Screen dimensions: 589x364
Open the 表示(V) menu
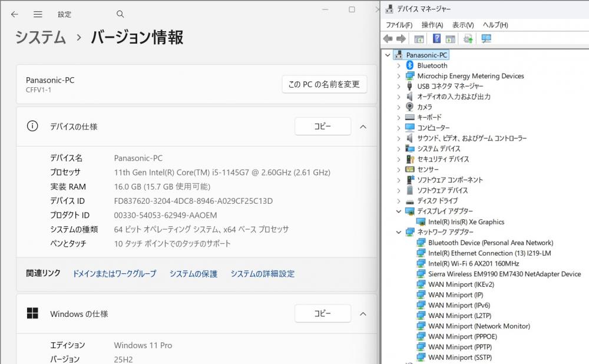[x=463, y=25]
